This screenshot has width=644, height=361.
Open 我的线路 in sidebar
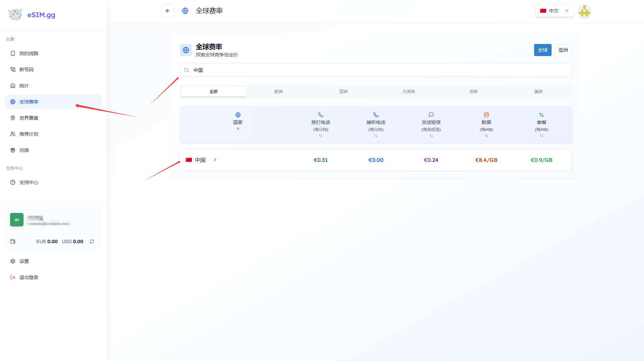[29, 53]
